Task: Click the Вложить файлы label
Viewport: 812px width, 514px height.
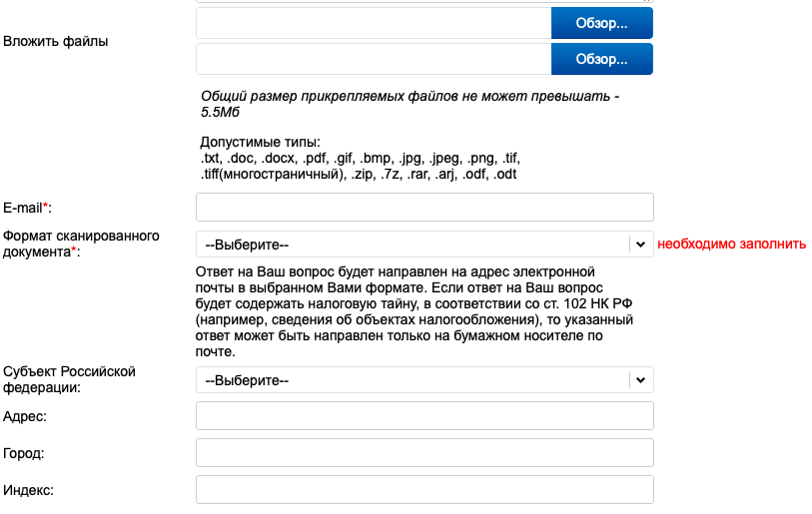Action: (x=55, y=41)
